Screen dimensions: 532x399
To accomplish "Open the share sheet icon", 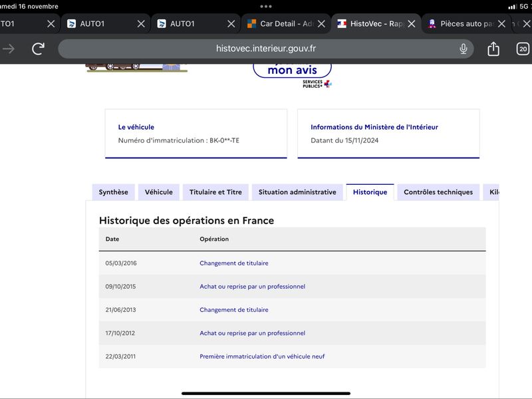I will (493, 49).
